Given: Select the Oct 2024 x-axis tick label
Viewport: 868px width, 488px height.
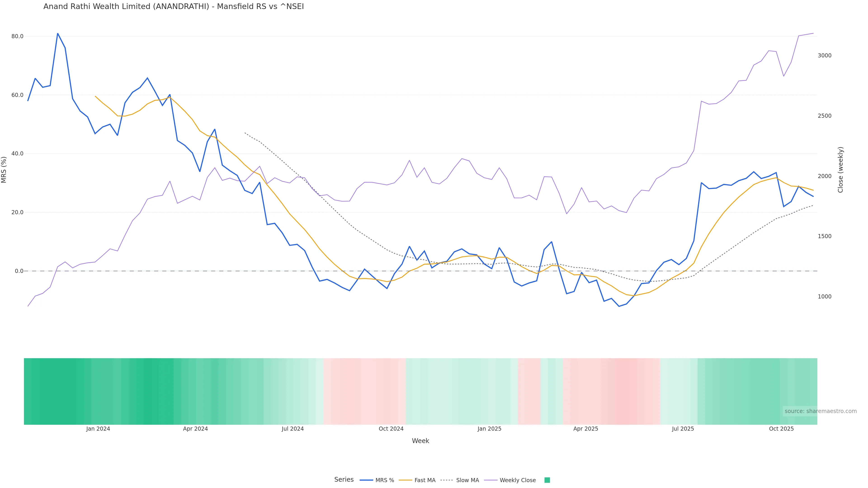Looking at the screenshot, I should coord(391,428).
